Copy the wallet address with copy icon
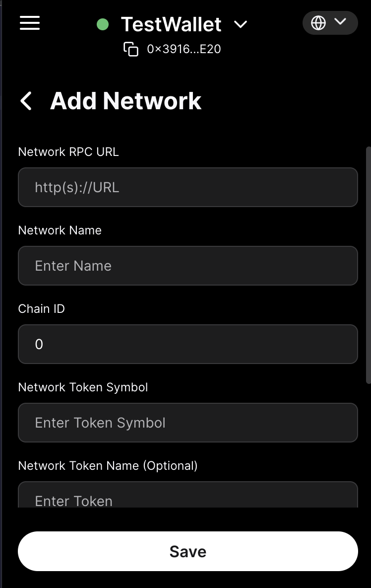 click(131, 49)
